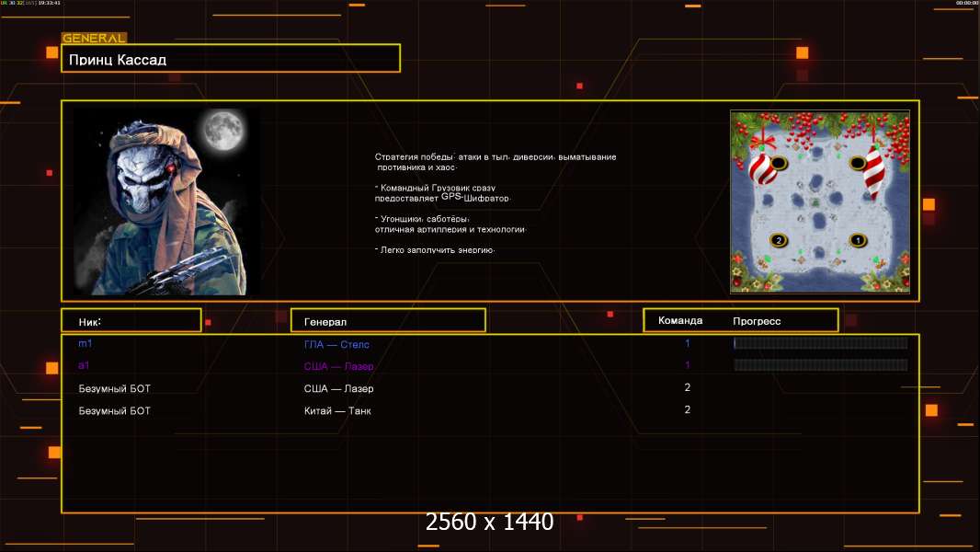Click the striped icicle ornament on map
Image resolution: width=980 pixels, height=552 pixels.
click(873, 172)
